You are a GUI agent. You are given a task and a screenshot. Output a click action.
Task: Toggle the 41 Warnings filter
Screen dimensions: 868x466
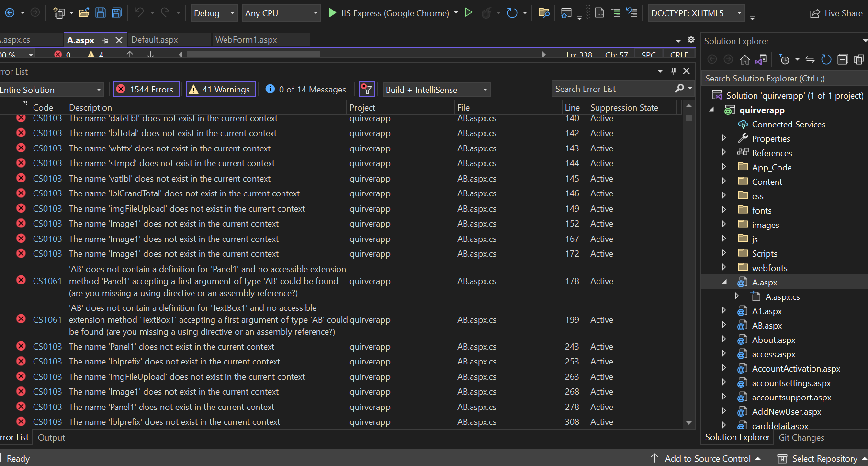(221, 89)
